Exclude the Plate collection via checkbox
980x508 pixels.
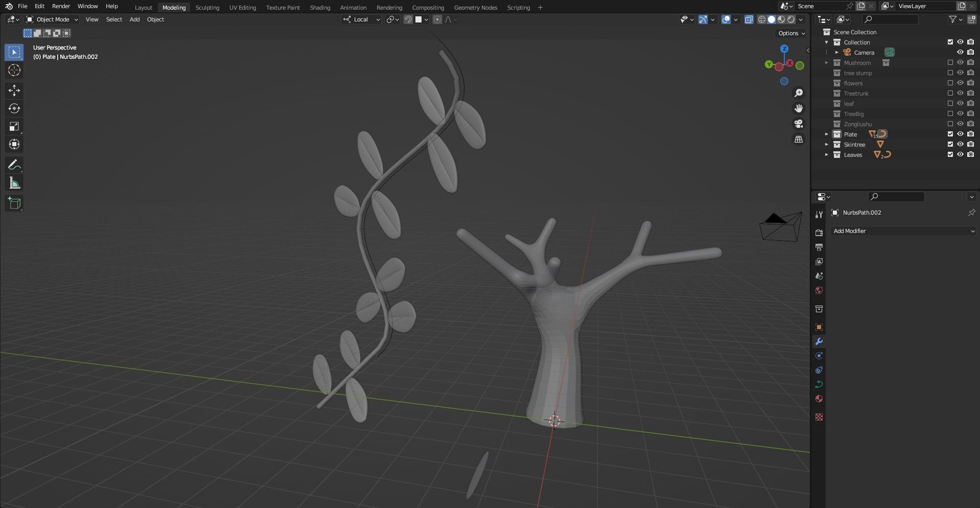click(x=950, y=134)
